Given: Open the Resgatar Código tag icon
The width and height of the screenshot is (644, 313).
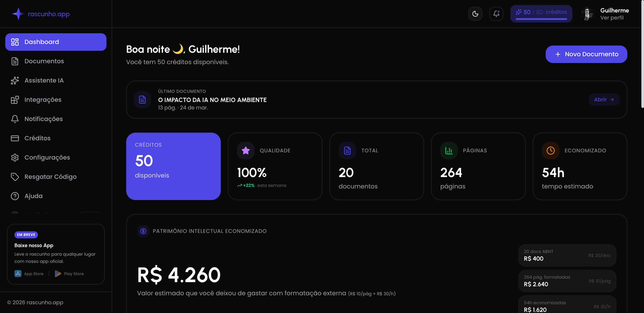Looking at the screenshot, I should (x=15, y=177).
